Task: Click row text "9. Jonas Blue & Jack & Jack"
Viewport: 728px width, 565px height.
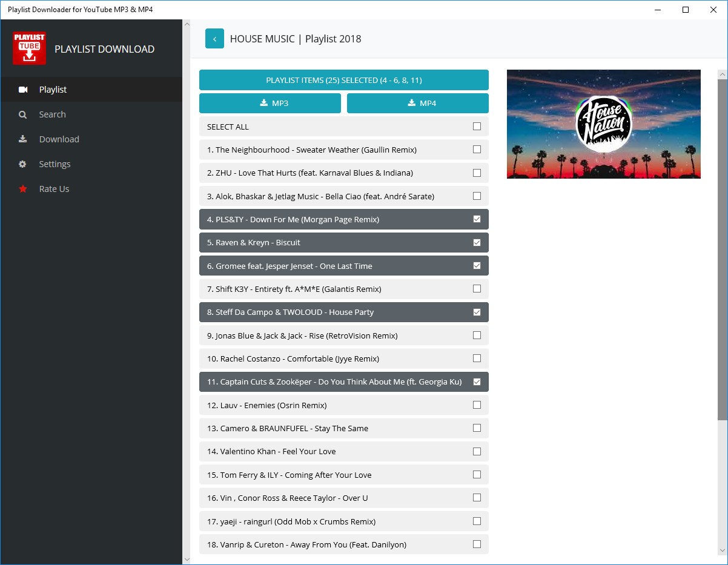Action: (x=302, y=335)
